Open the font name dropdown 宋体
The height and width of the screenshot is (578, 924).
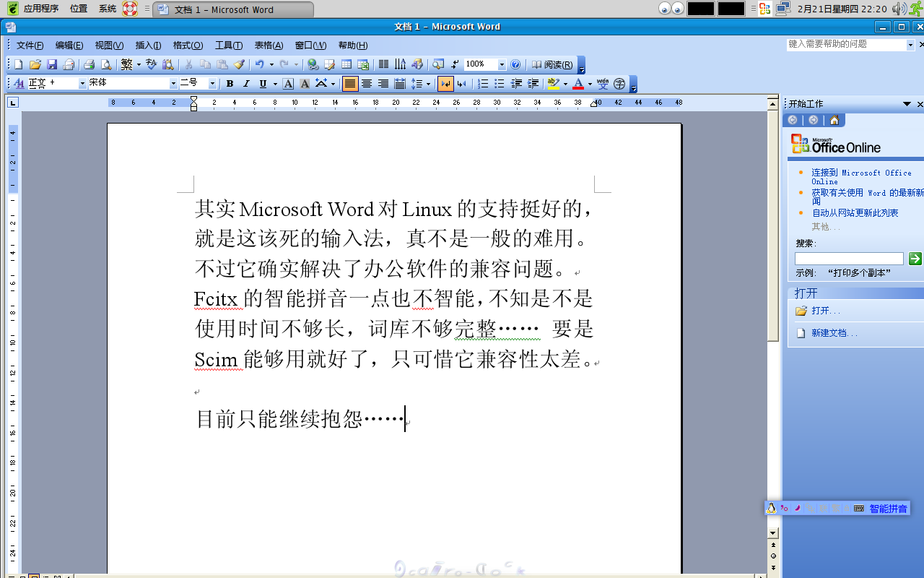coord(173,84)
